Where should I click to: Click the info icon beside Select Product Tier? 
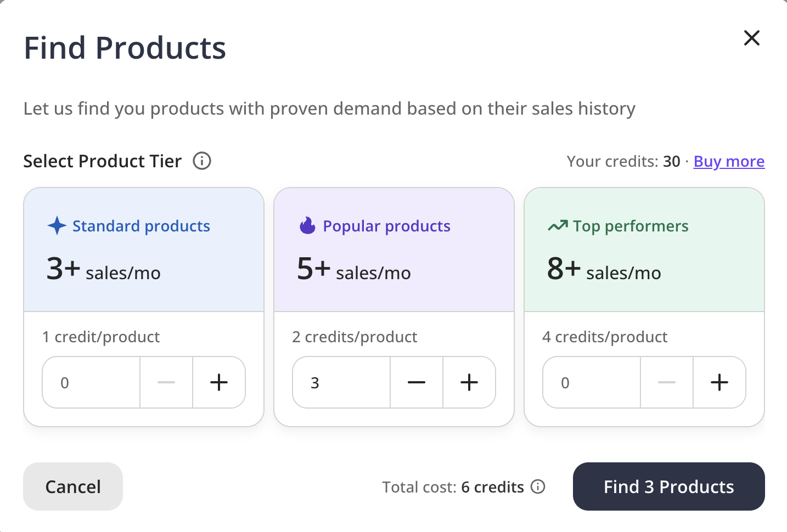pos(202,161)
